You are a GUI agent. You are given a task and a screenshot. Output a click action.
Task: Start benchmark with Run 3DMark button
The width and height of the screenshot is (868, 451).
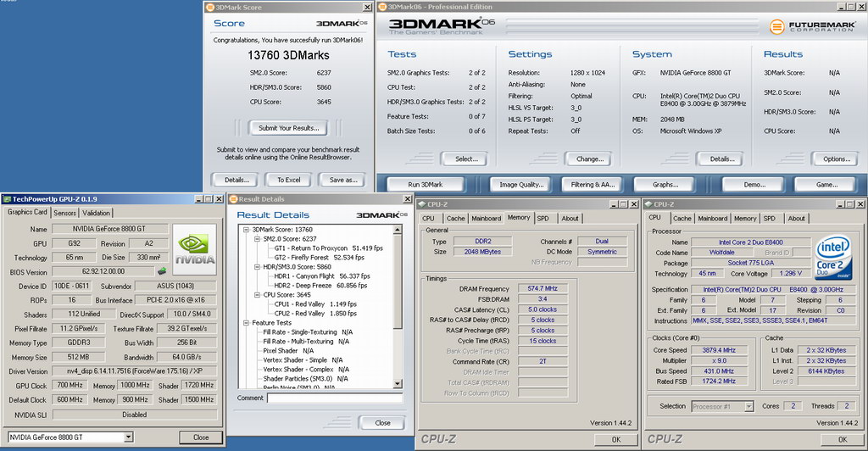pos(426,184)
